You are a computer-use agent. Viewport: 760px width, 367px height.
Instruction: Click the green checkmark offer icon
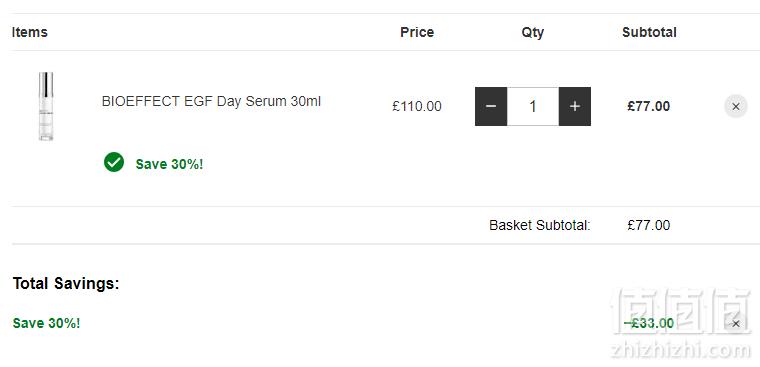pos(114,162)
